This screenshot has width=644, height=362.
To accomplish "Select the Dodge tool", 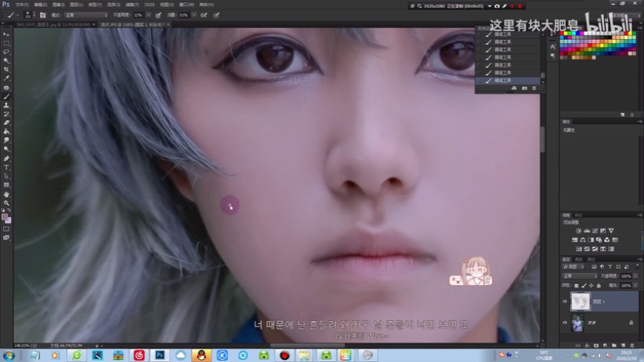I will pos(7,149).
